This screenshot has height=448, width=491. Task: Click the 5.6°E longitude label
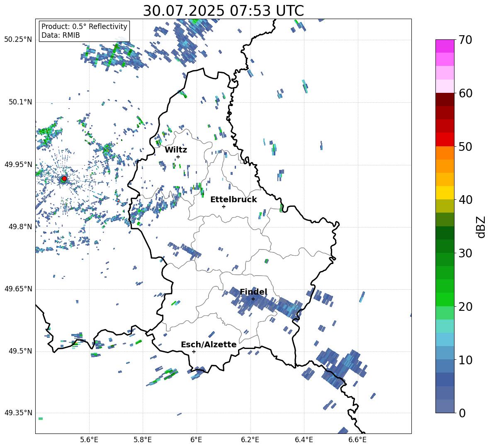coord(89,440)
